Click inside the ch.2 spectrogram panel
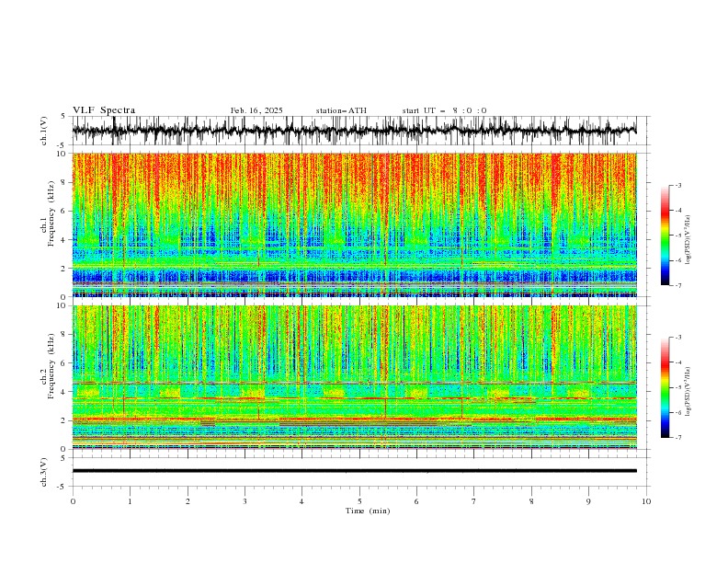 pyautogui.click(x=355, y=377)
